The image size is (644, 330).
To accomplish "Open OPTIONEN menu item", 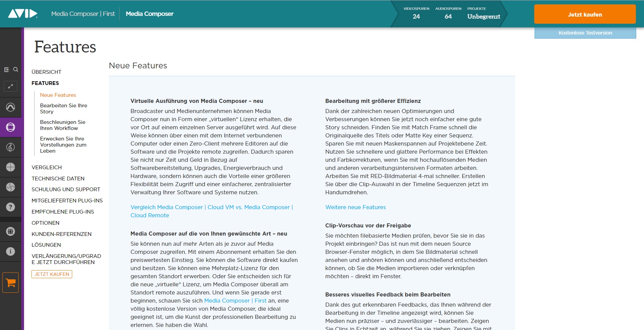I will [45, 223].
